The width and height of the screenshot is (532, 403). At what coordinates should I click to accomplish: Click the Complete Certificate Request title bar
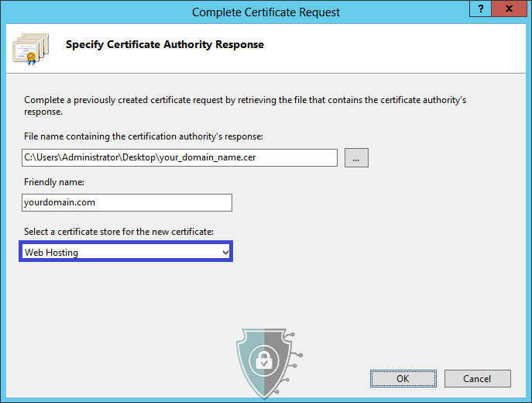point(266,12)
